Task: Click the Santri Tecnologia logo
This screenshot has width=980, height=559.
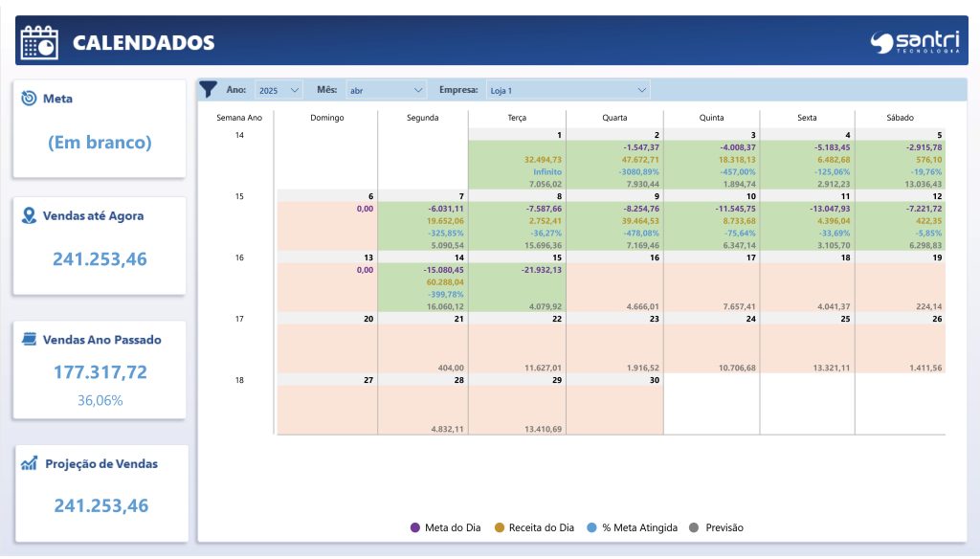Action: coord(914,42)
